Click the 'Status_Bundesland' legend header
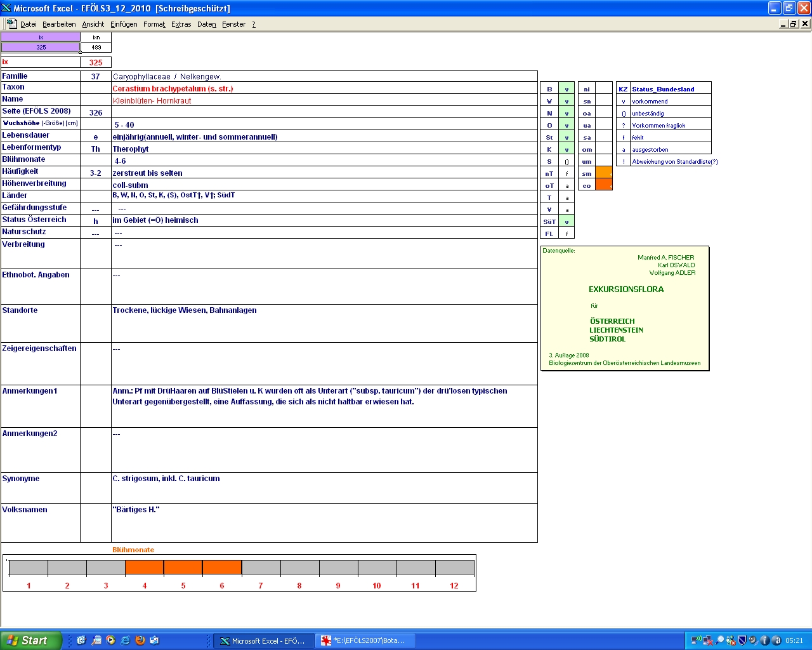812x650 pixels. (x=671, y=89)
